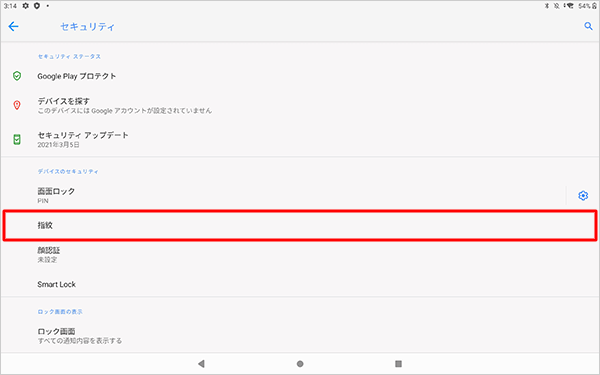Image resolution: width=600 pixels, height=375 pixels.
Task: Open screen lock gear settings
Action: point(583,196)
